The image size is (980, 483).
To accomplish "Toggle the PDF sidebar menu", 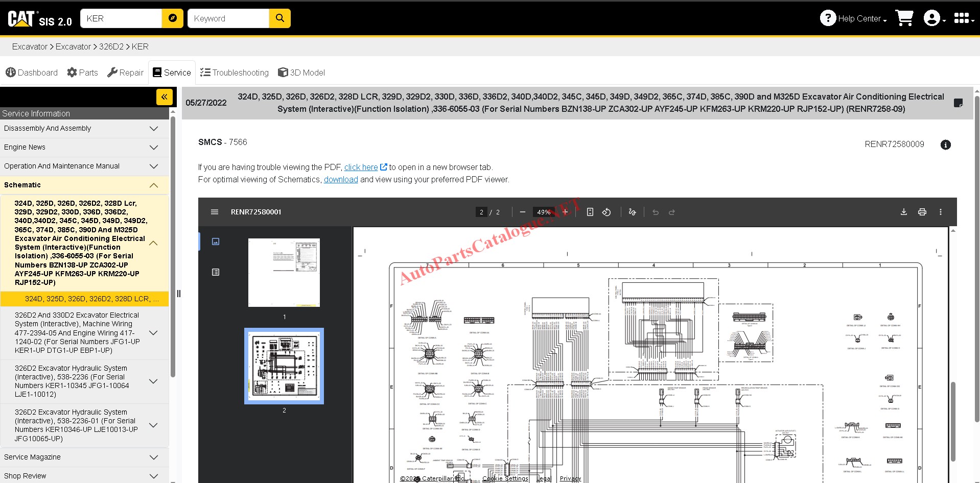I will pos(215,212).
